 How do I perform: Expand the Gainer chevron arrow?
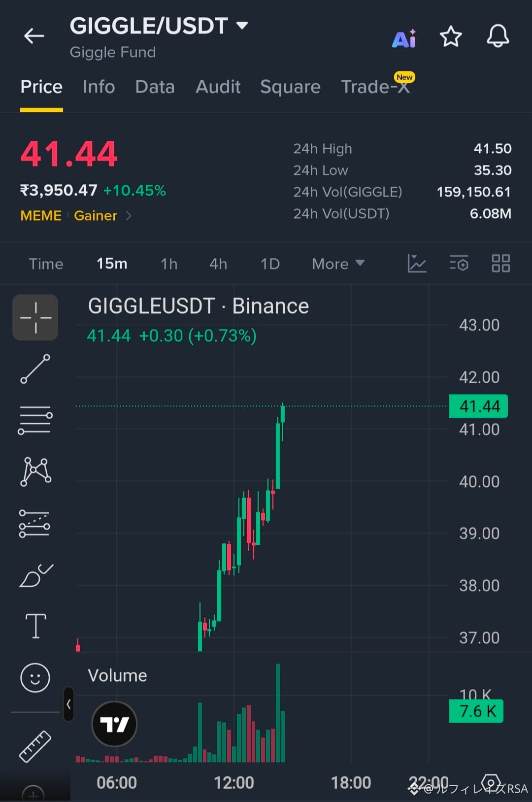coord(129,216)
